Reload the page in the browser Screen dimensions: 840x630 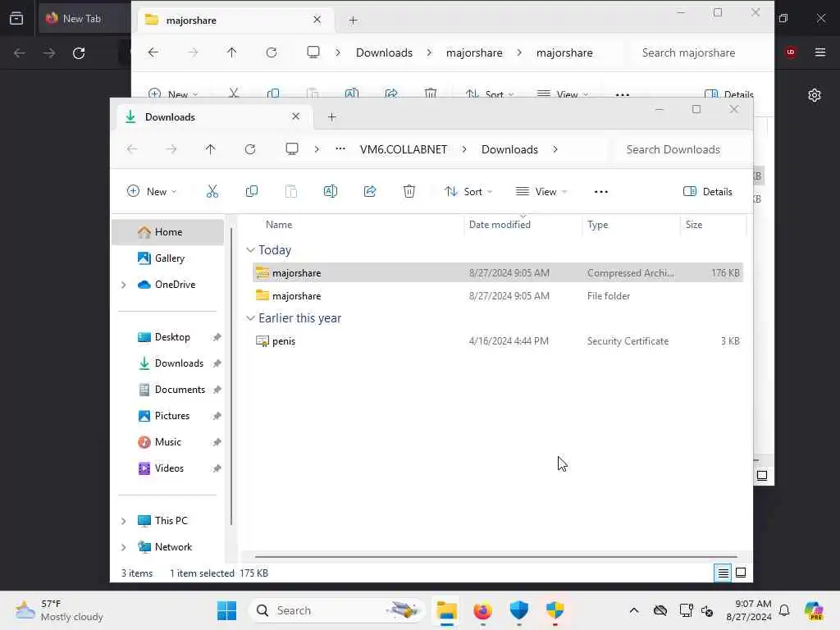point(79,53)
